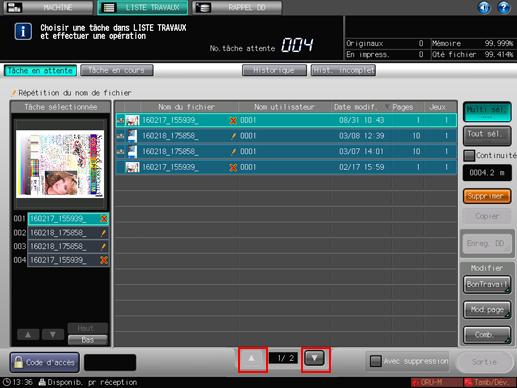
Task: Open the MACHINE tab
Action: pyautogui.click(x=48, y=7)
